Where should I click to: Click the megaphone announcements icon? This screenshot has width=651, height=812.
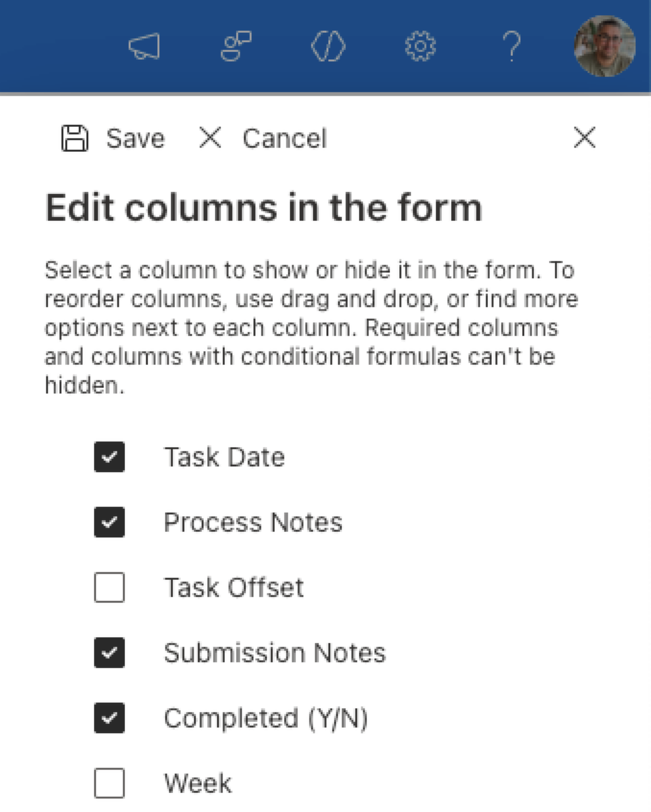tap(145, 47)
